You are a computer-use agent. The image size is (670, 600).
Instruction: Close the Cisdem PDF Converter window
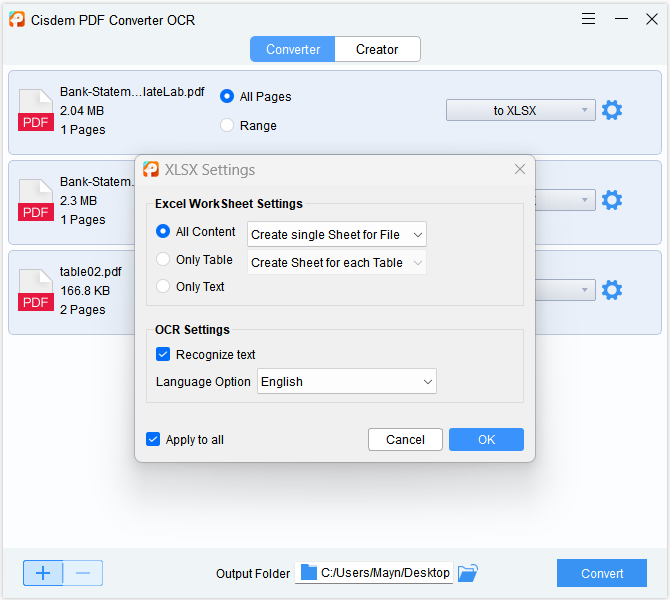(x=652, y=19)
